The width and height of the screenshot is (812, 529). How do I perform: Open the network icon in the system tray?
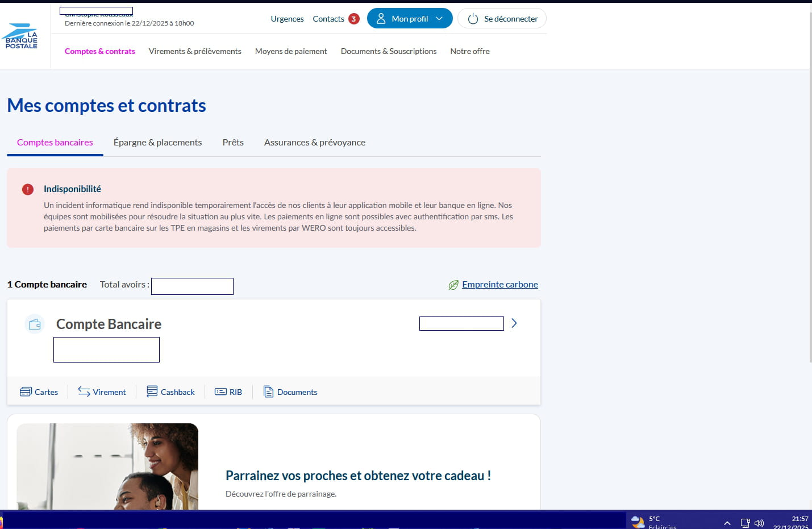coord(745,523)
